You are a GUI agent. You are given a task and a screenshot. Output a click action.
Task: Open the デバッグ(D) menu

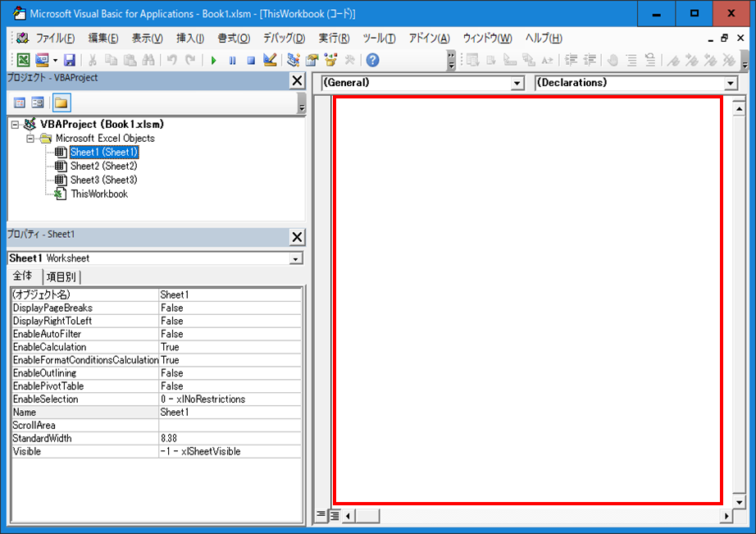pos(284,38)
